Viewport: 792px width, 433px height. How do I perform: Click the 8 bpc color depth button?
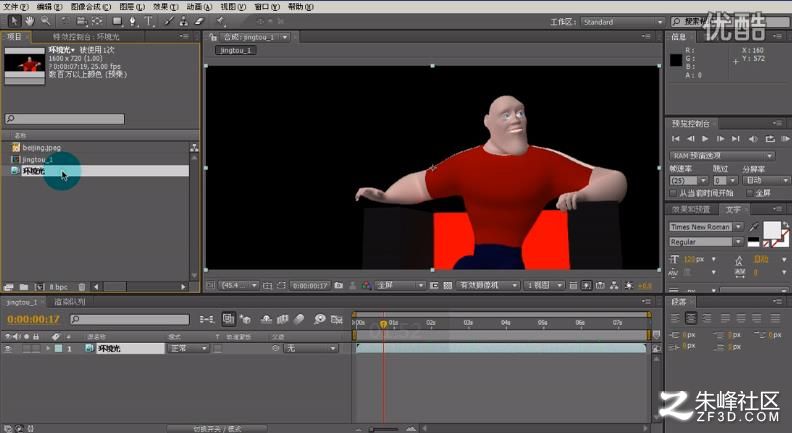pyautogui.click(x=59, y=287)
